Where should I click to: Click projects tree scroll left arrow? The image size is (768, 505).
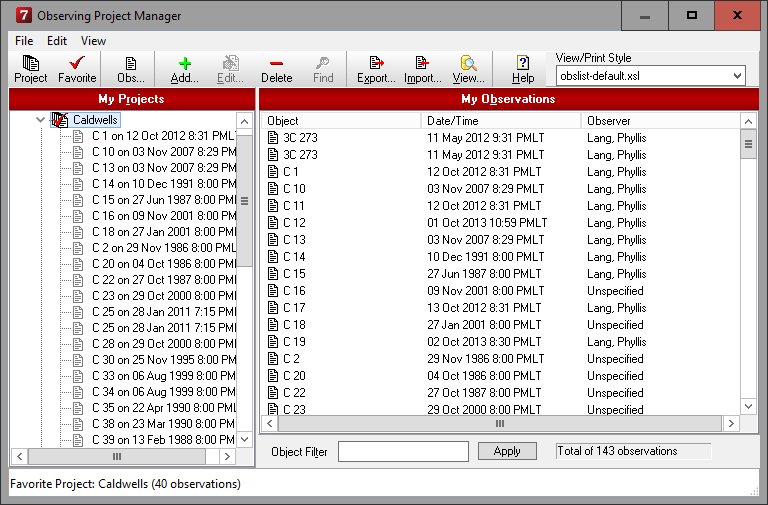tap(20, 457)
